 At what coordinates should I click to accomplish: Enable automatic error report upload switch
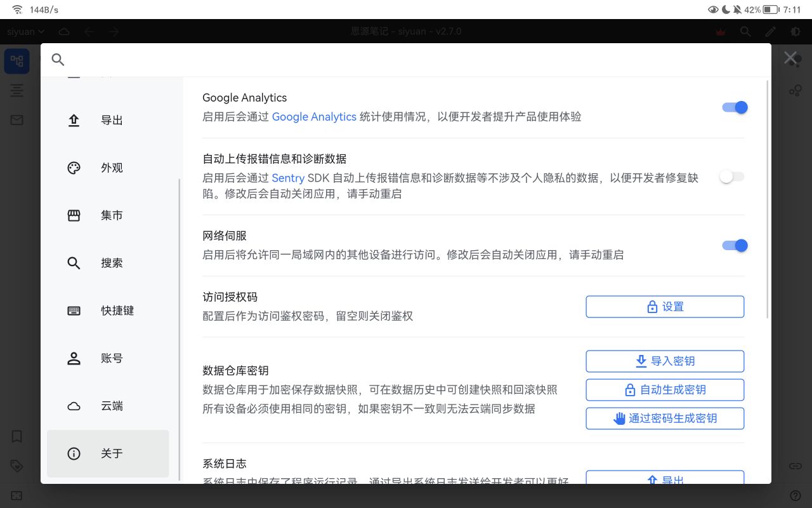[732, 177]
